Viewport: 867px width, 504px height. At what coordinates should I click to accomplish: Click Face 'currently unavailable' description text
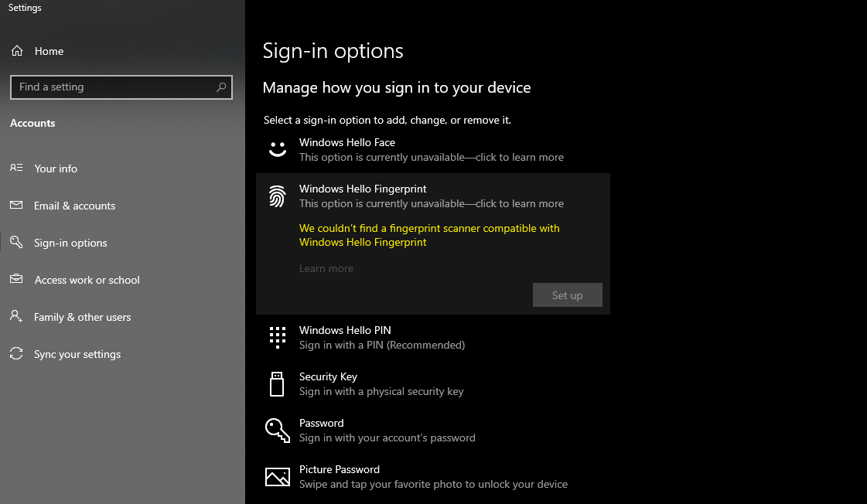coord(432,157)
